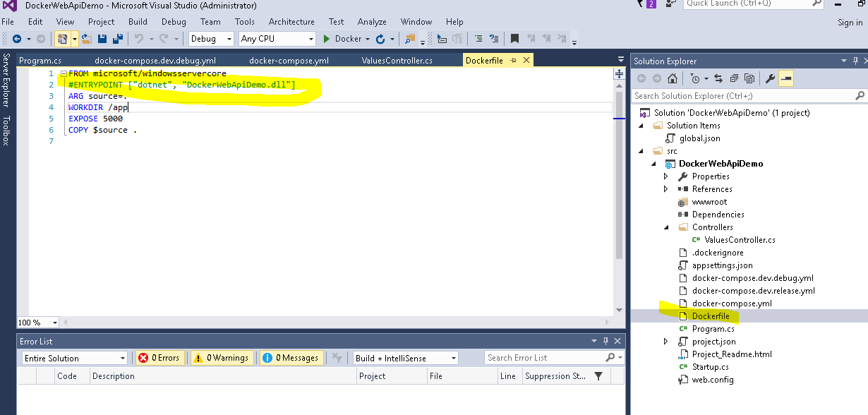Screen dimensions: 868x415
Task: Click the Save All icon
Action: point(117,39)
